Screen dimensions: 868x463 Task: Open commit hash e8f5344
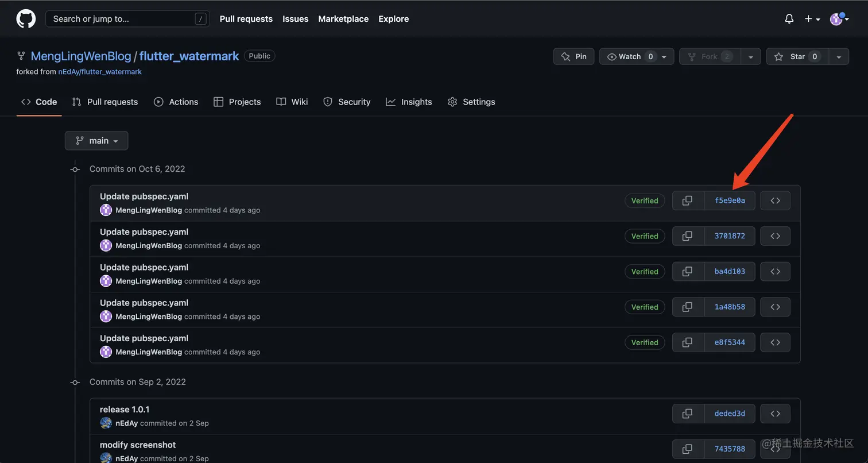730,342
